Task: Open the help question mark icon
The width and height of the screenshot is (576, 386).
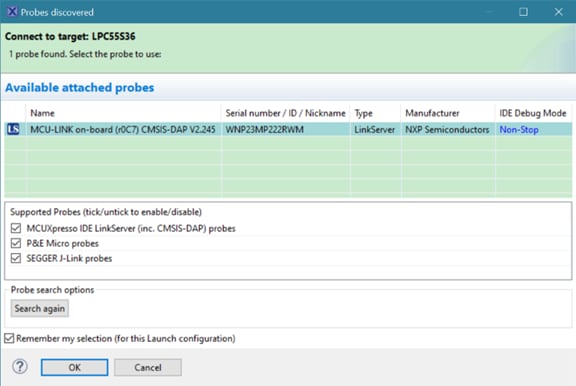Action: pos(20,367)
